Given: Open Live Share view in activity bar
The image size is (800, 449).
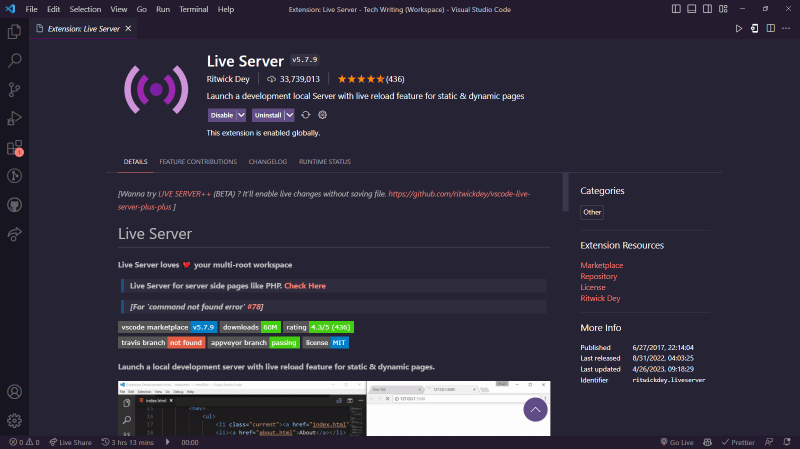Looking at the screenshot, I should (14, 234).
